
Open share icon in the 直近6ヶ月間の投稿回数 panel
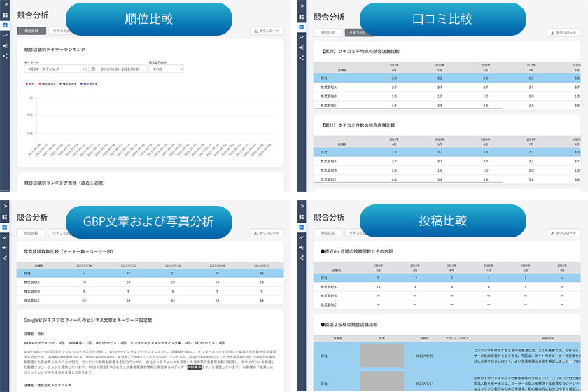[302, 258]
